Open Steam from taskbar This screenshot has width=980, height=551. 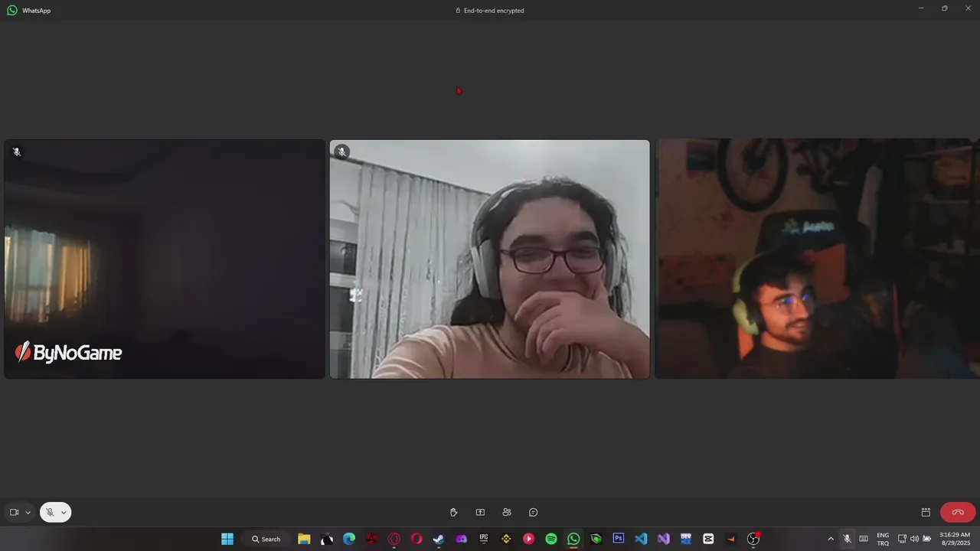click(x=439, y=539)
